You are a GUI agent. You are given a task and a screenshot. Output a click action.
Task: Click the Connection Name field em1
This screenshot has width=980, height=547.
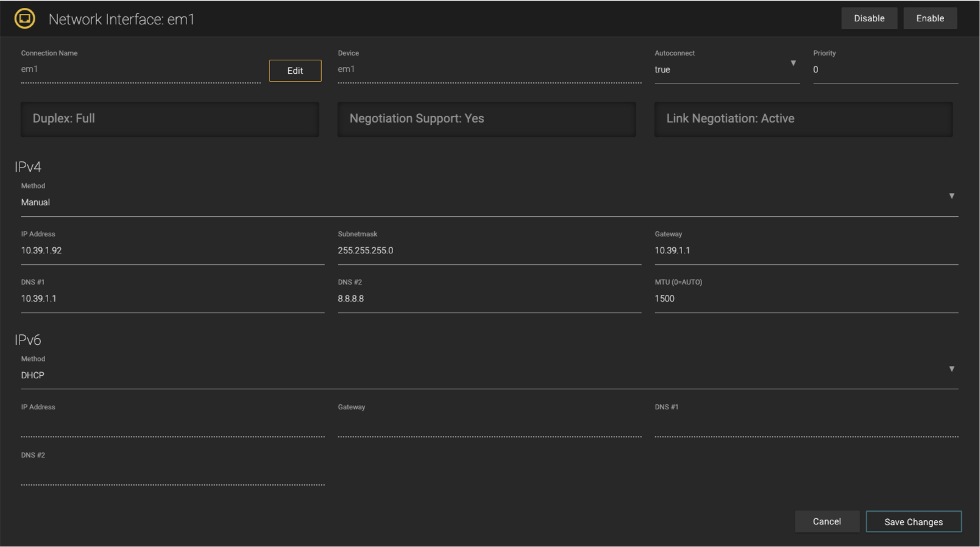(141, 69)
